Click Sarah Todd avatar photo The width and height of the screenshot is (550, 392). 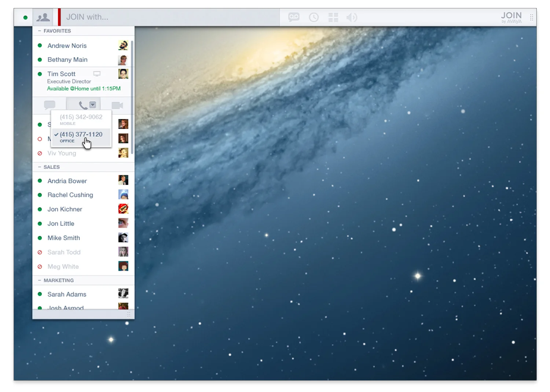tap(123, 252)
